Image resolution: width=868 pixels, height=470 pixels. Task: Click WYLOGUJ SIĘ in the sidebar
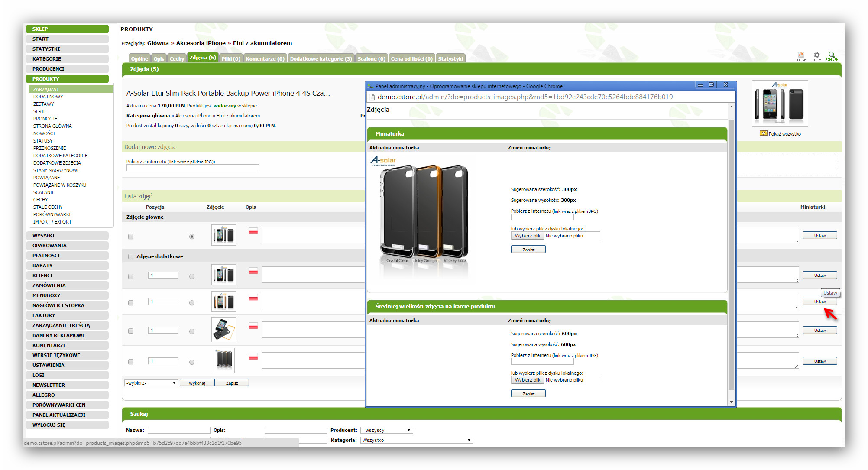tap(67, 425)
